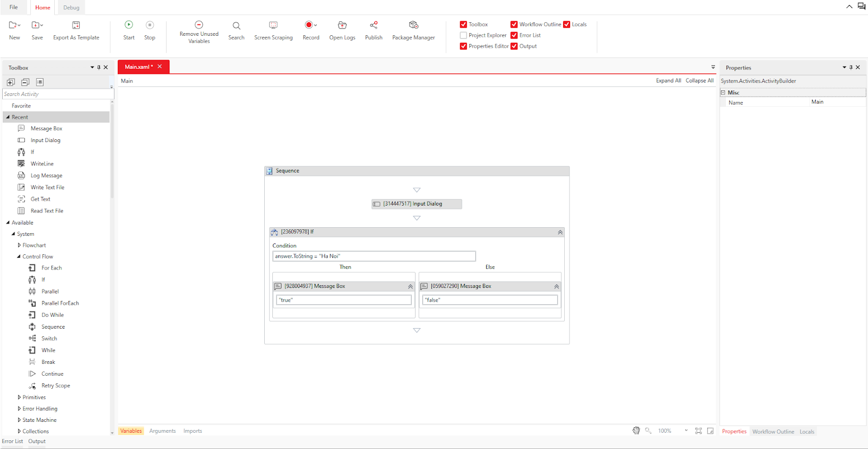
Task: Click Collapse All link
Action: pyautogui.click(x=699, y=81)
